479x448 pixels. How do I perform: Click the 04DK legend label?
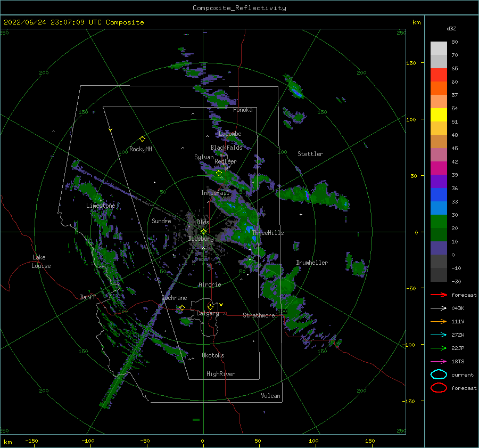point(458,308)
